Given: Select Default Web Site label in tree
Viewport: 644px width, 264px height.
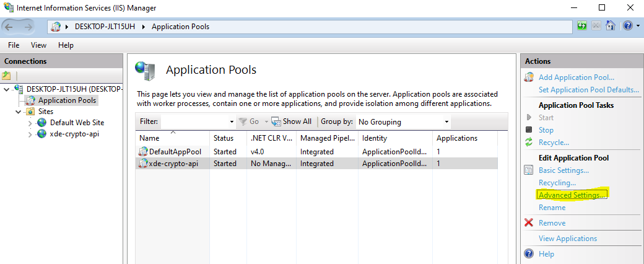Looking at the screenshot, I should [77, 123].
